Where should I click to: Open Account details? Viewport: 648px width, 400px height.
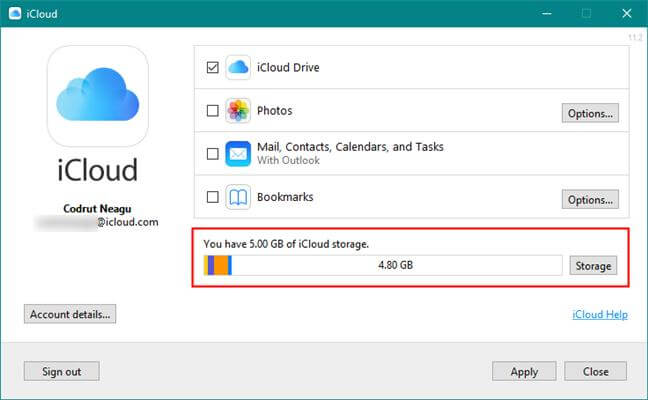tap(70, 314)
